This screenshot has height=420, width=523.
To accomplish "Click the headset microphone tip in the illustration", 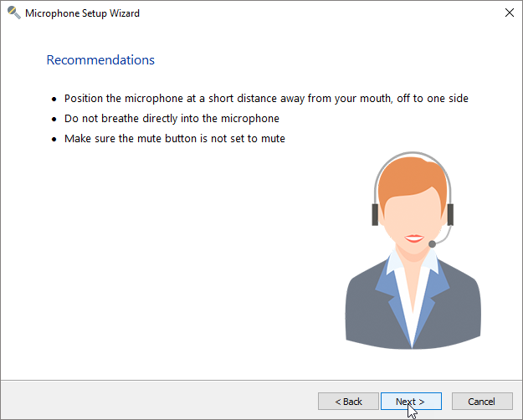I will click(x=432, y=244).
